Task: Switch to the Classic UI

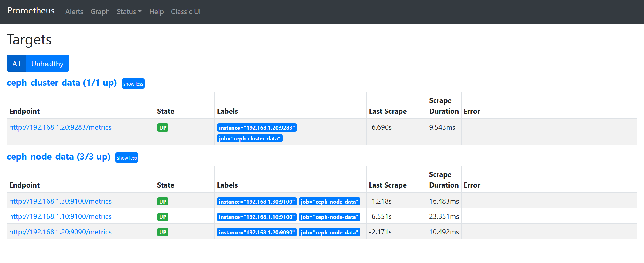Action: [x=186, y=12]
